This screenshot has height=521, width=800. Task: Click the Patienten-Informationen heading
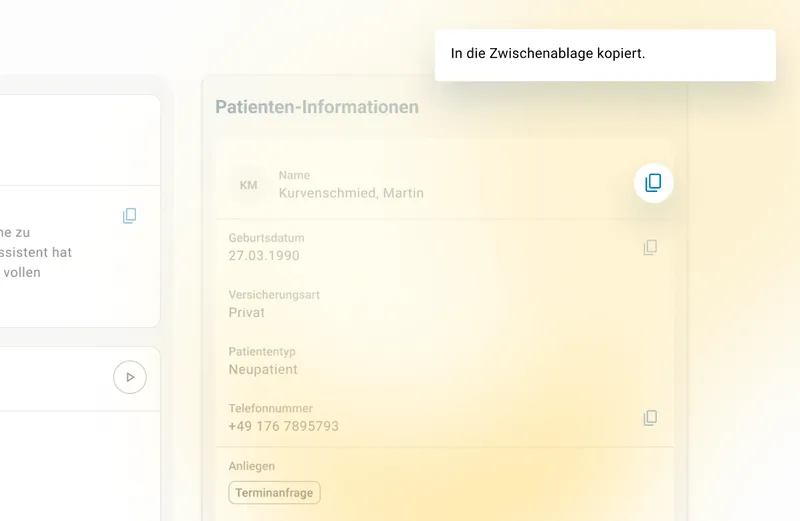(317, 107)
